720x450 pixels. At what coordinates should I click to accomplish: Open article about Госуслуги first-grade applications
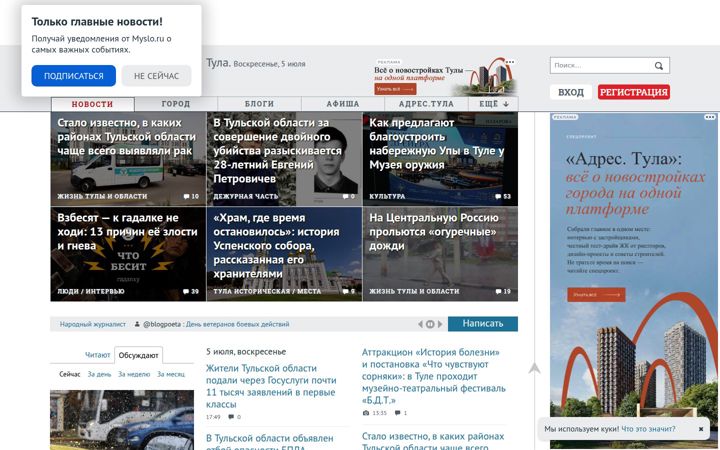(271, 386)
